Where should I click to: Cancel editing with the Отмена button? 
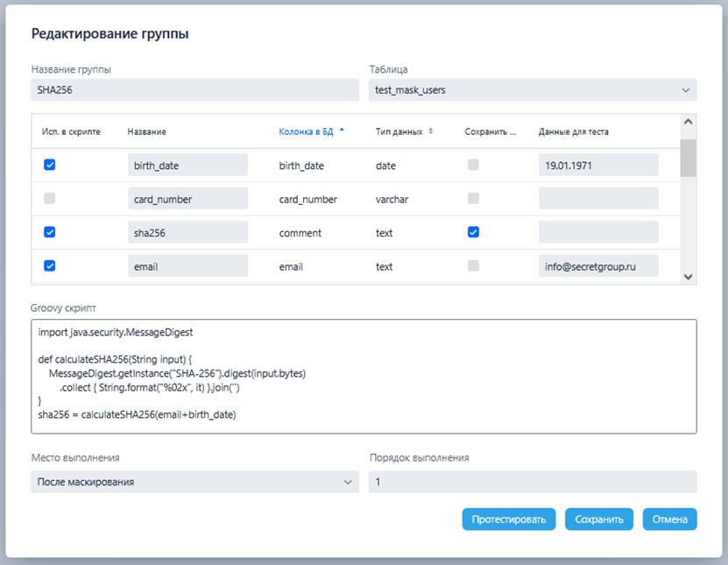[x=669, y=519]
